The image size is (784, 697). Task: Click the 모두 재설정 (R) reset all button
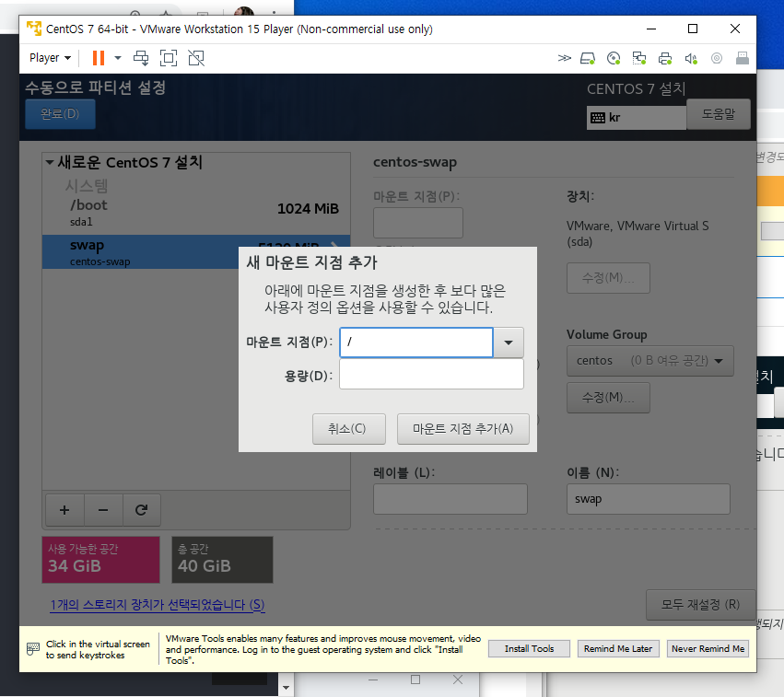pyautogui.click(x=700, y=605)
